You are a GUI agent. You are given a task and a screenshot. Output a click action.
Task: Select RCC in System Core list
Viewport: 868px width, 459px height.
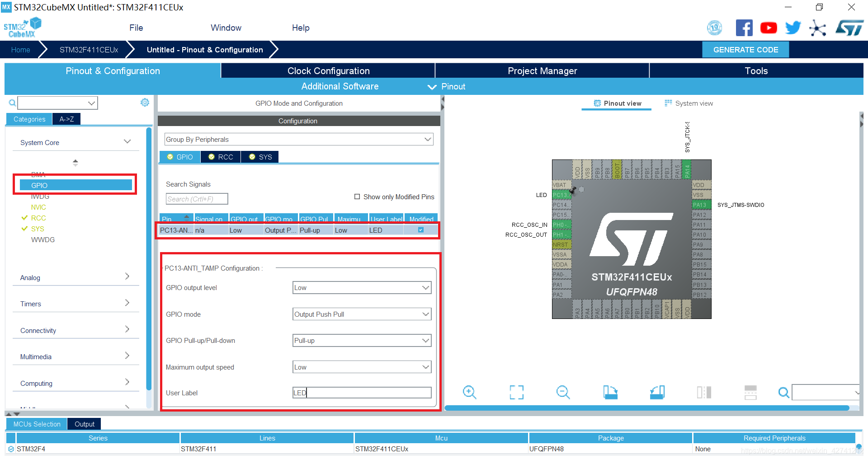[38, 218]
